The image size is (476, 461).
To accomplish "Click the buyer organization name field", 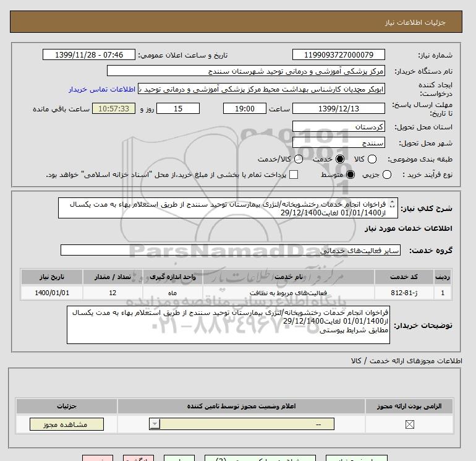I will tap(246, 71).
